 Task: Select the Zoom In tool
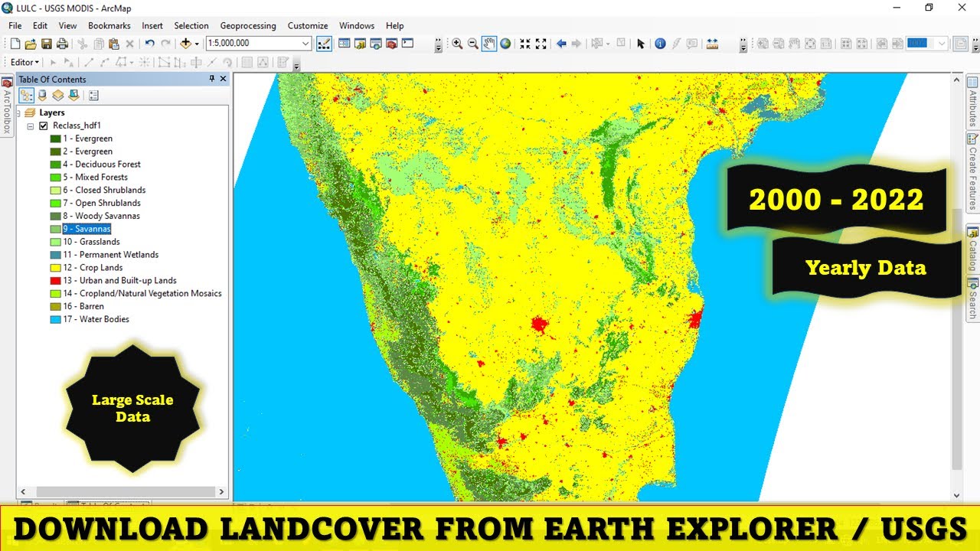pyautogui.click(x=457, y=44)
